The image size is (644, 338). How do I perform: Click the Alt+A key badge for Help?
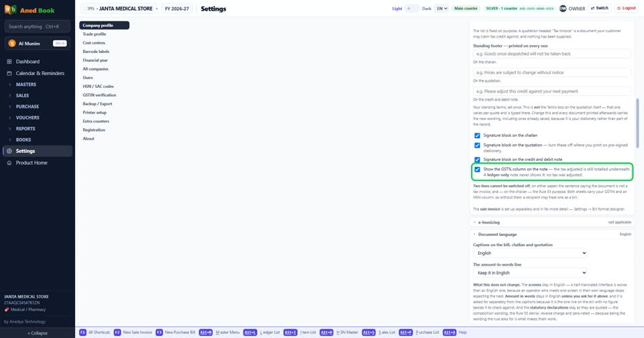(x=449, y=332)
